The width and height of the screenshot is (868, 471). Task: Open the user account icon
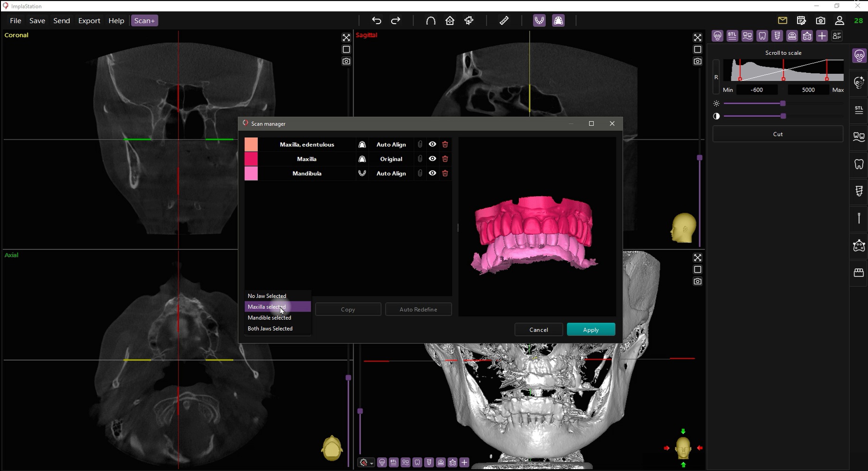click(x=840, y=20)
